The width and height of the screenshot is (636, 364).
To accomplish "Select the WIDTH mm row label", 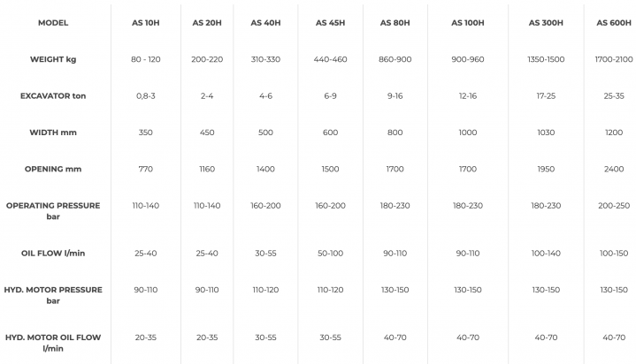I will 53,132.
